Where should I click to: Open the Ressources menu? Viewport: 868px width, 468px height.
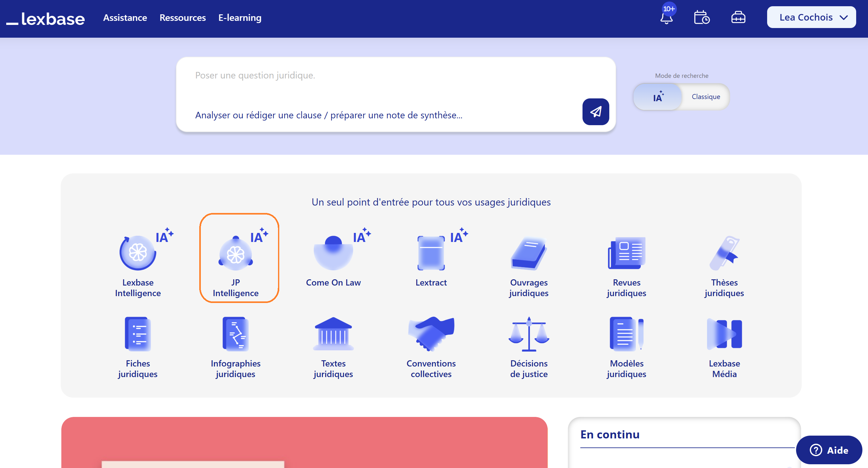pos(182,17)
